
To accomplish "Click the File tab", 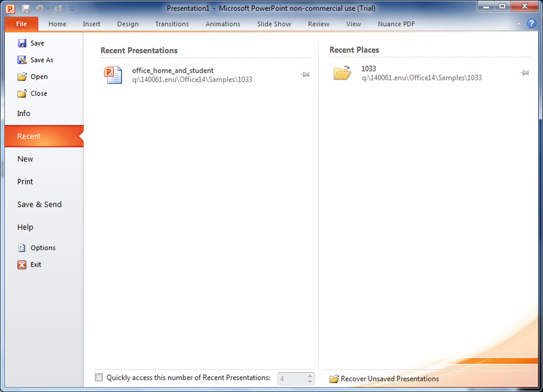I will pos(21,24).
